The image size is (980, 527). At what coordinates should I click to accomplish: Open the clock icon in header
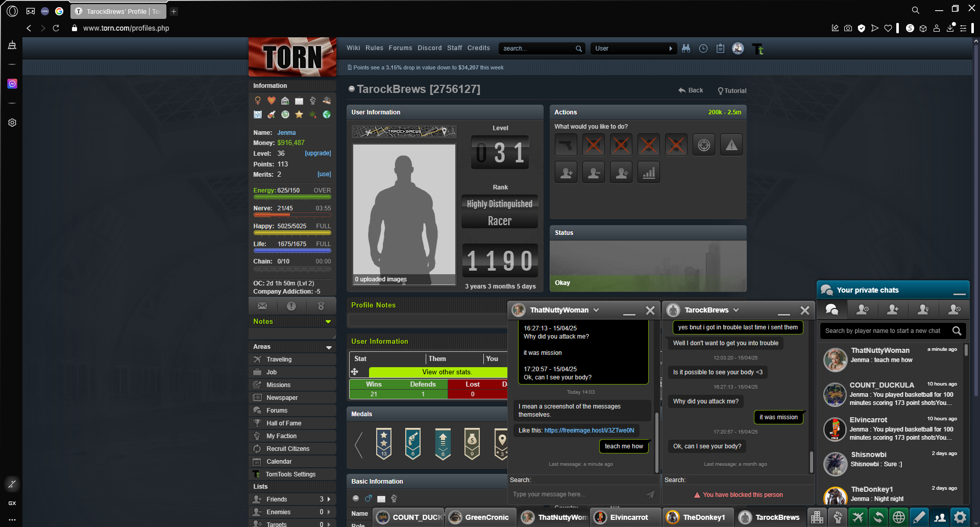click(x=703, y=49)
